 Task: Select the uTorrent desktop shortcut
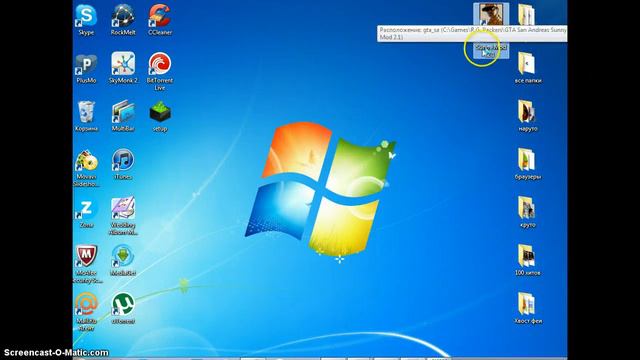pos(123,304)
